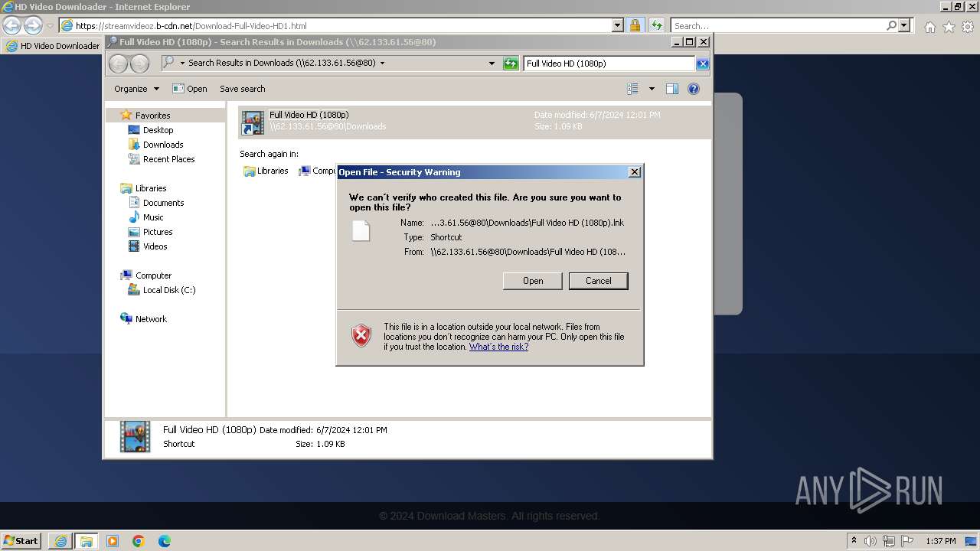The image size is (980, 551).
Task: Click the Internet Explorer search box
Action: click(777, 25)
